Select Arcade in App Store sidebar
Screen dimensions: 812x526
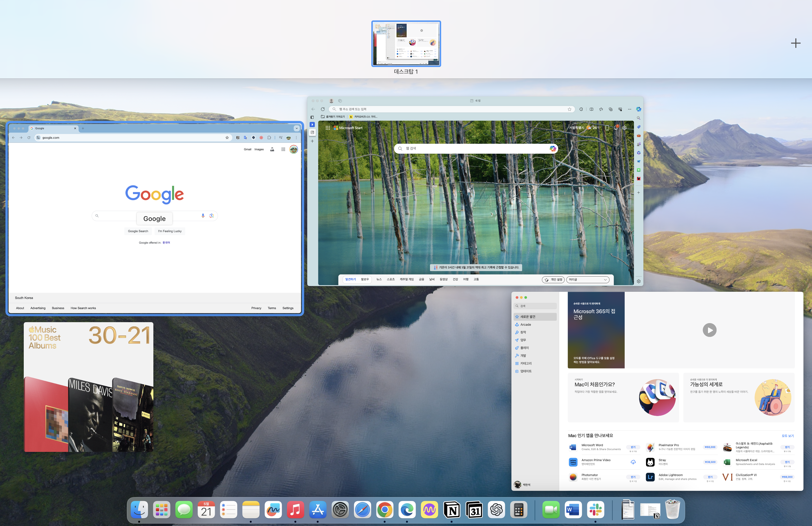click(x=525, y=325)
